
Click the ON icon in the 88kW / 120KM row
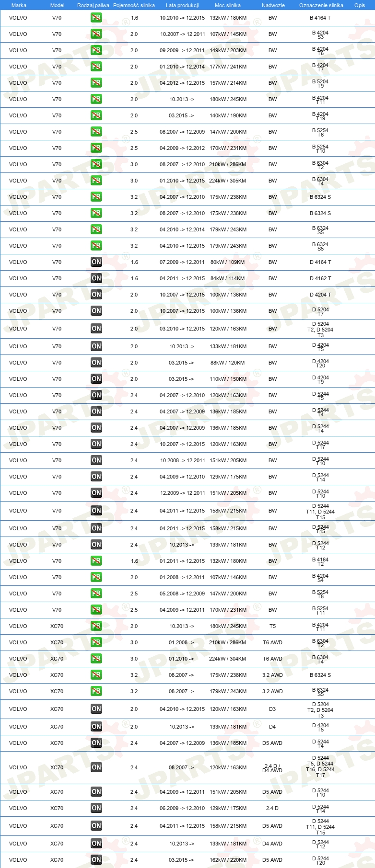click(96, 363)
